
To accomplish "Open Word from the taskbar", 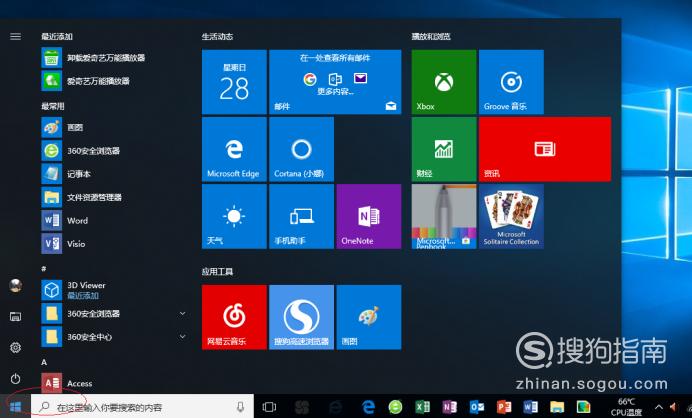I will point(530,407).
